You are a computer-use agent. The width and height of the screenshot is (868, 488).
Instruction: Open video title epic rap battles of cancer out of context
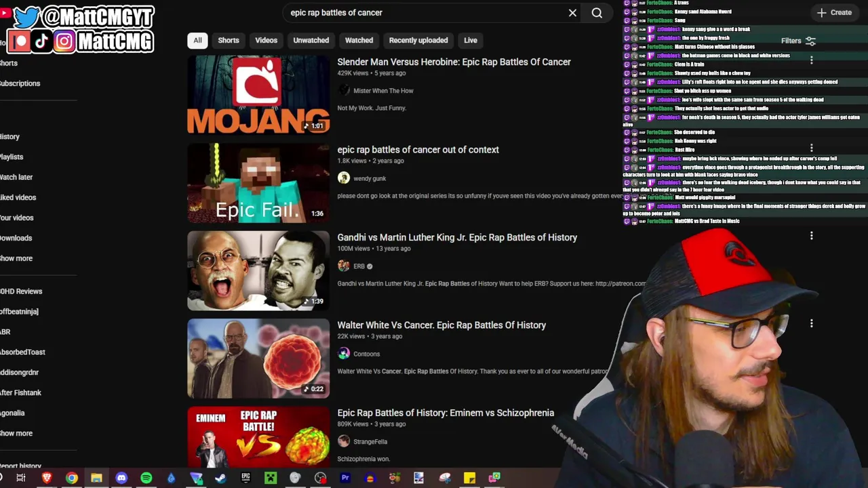click(418, 150)
